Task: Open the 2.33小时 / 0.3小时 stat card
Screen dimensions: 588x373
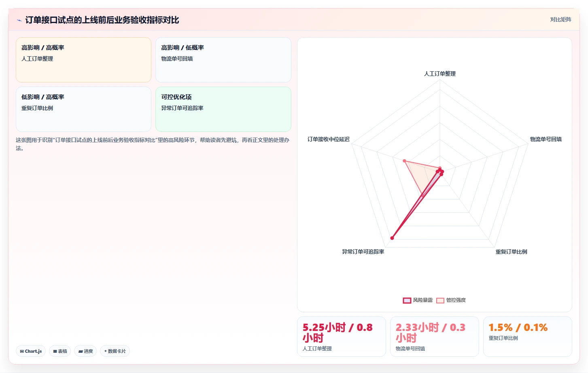Action: [x=435, y=337]
